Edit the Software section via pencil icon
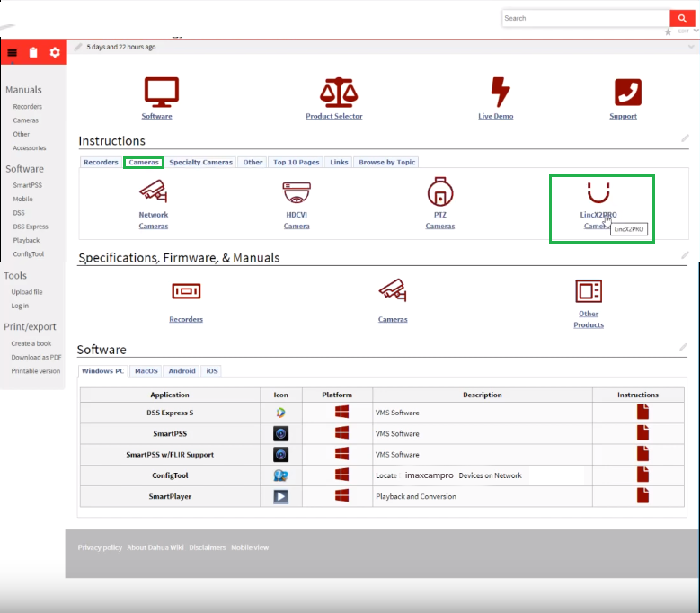700x613 pixels. point(683,347)
